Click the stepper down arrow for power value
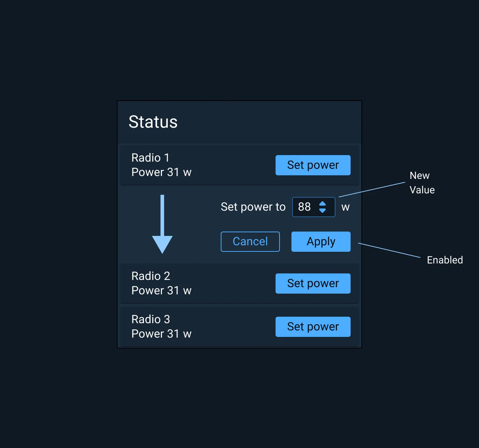The width and height of the screenshot is (479, 448). 322,211
